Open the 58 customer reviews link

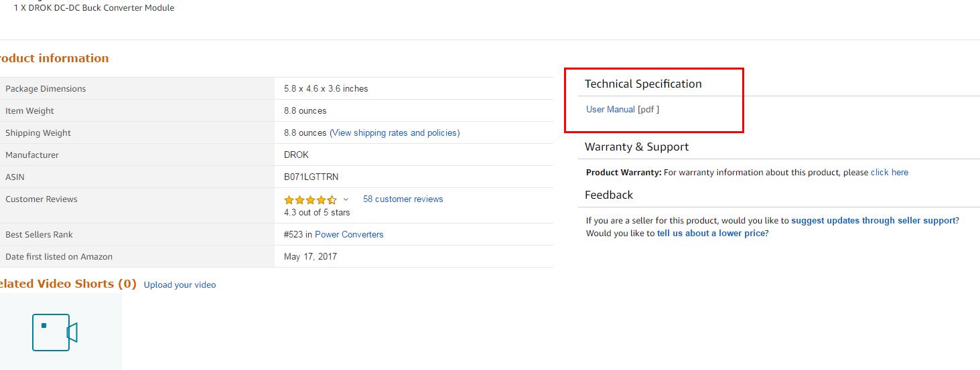pyautogui.click(x=403, y=199)
